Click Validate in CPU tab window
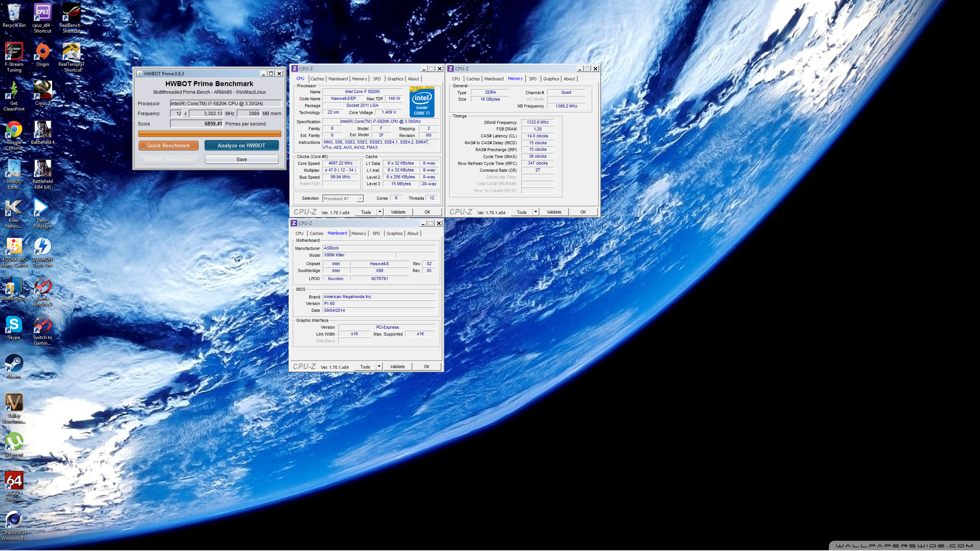 tap(398, 212)
